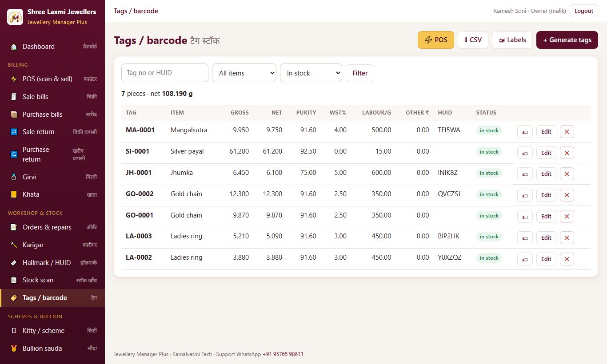Viewport: 607px width, 364px height.
Task: Open the Labels printing button
Action: [x=512, y=40]
